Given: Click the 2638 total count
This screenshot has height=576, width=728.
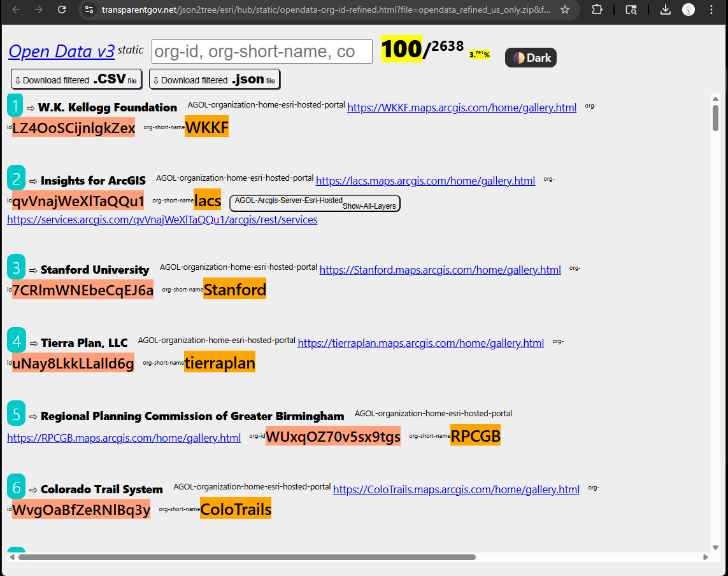Looking at the screenshot, I should tap(448, 46).
